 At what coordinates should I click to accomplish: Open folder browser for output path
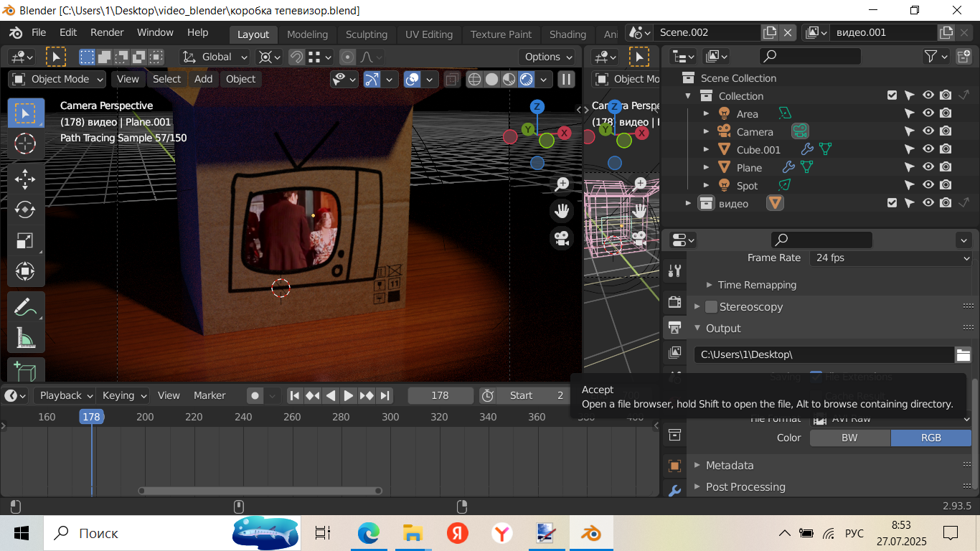tap(963, 354)
